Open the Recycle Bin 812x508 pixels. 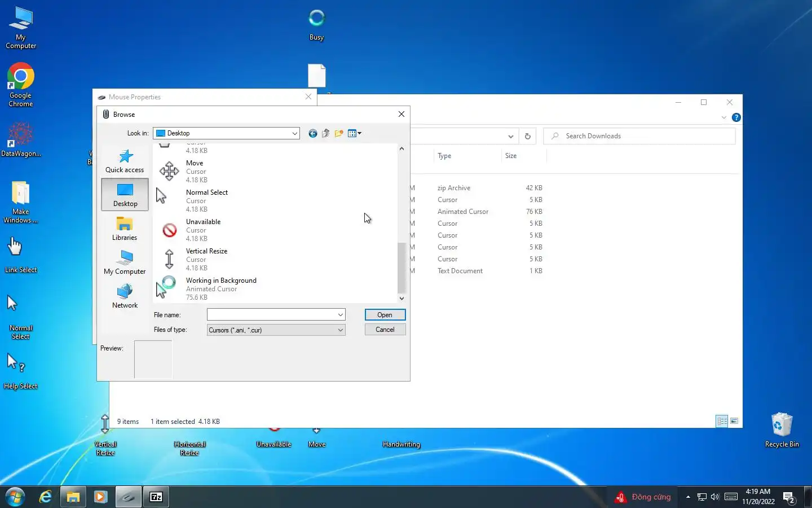[782, 430]
